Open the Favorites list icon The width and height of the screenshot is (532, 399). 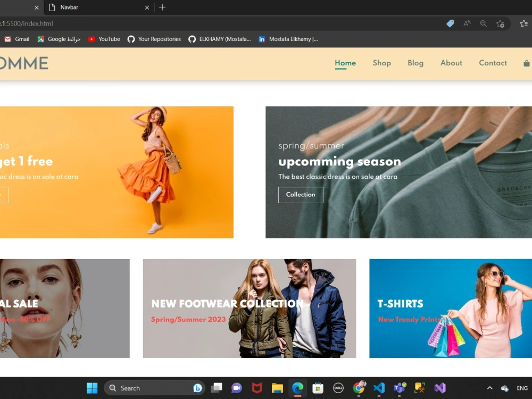(523, 24)
